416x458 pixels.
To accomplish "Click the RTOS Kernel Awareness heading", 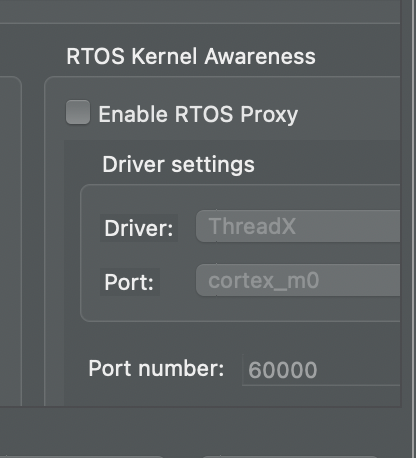I will pyautogui.click(x=191, y=56).
